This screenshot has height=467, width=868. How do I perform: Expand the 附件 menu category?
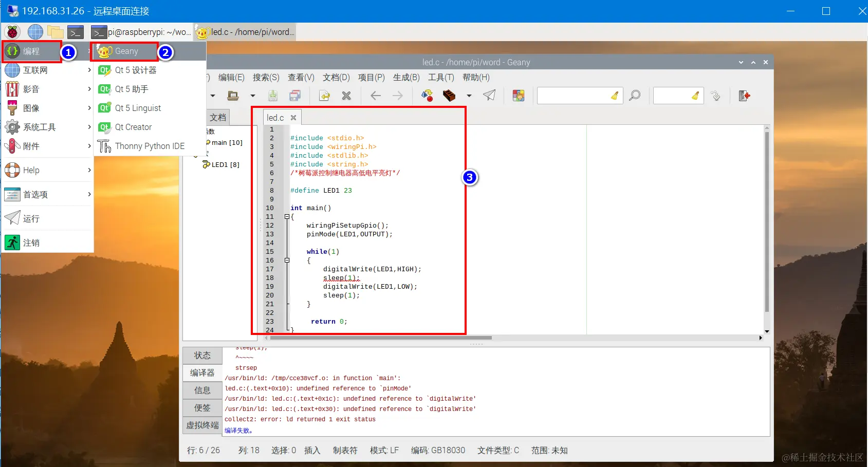(x=48, y=146)
